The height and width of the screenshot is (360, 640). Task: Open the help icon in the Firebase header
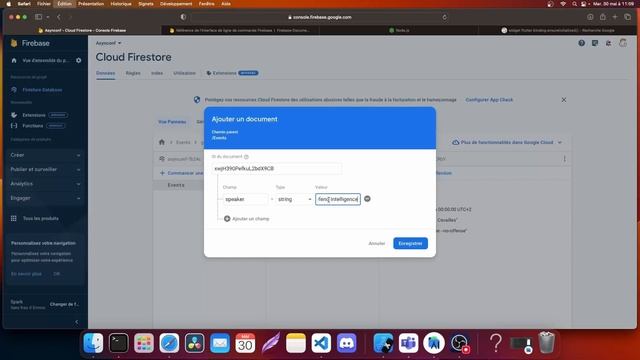point(582,43)
